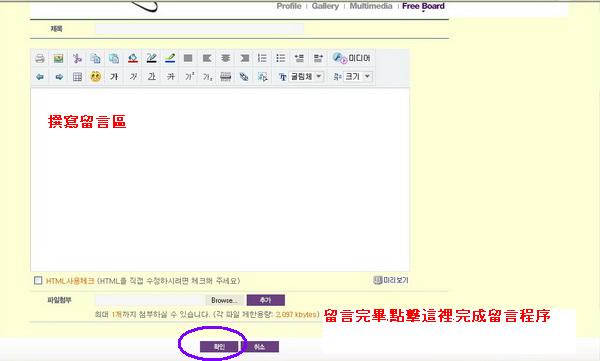Click the purple 추가 add button

[266, 300]
